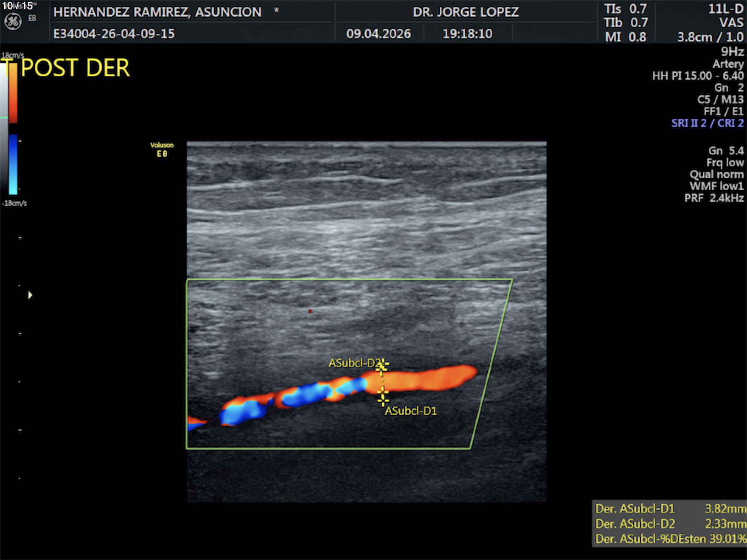Select the ASubcl-%DEsten 39.01% result row

[x=670, y=539]
